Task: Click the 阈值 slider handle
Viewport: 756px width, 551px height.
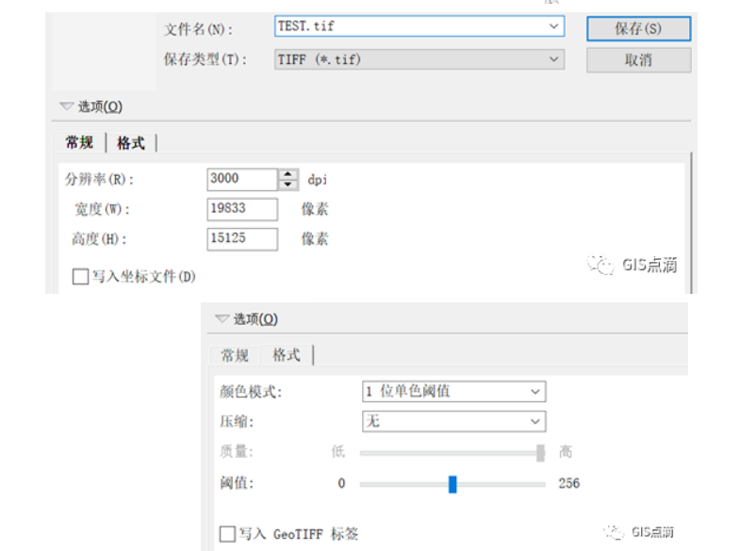Action: (x=453, y=483)
